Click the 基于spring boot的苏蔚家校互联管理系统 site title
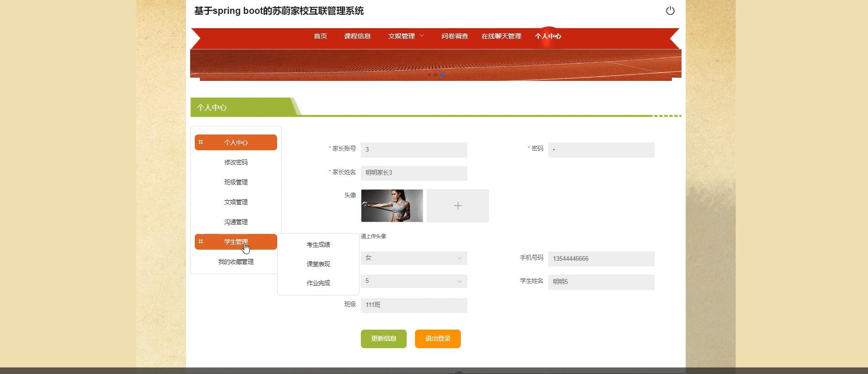This screenshot has height=374, width=868. (279, 11)
